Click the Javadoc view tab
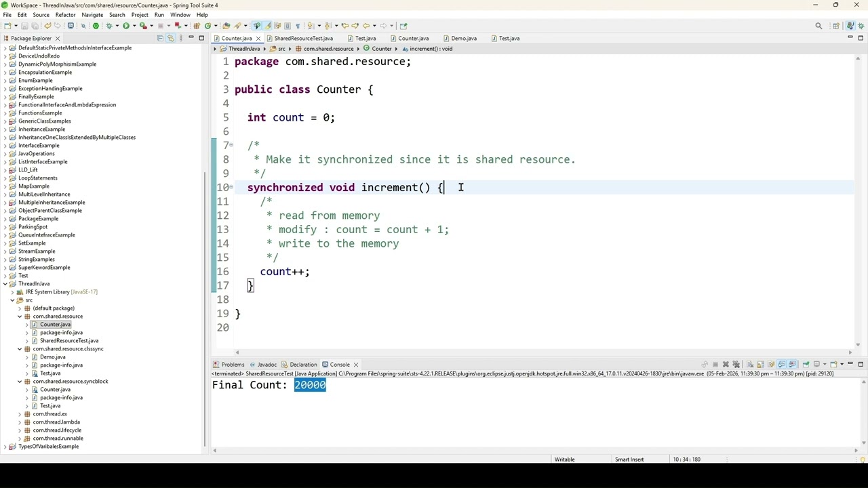This screenshot has height=488, width=868. pyautogui.click(x=267, y=365)
